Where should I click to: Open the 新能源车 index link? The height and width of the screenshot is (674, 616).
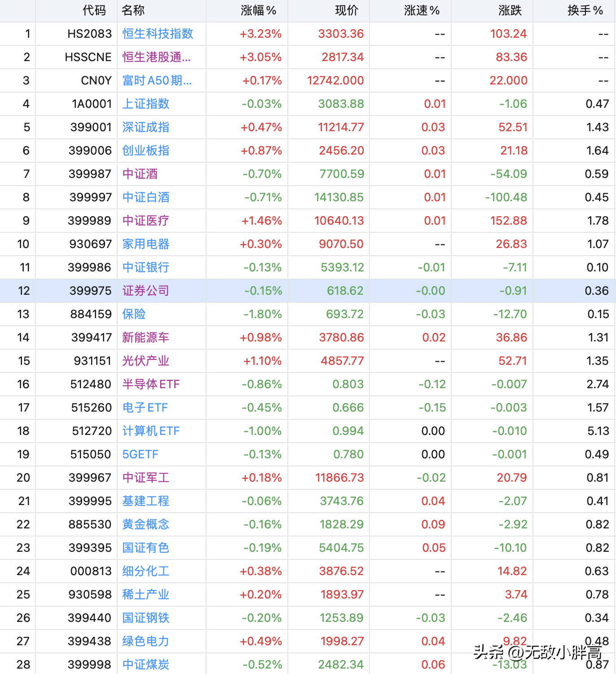point(146,337)
